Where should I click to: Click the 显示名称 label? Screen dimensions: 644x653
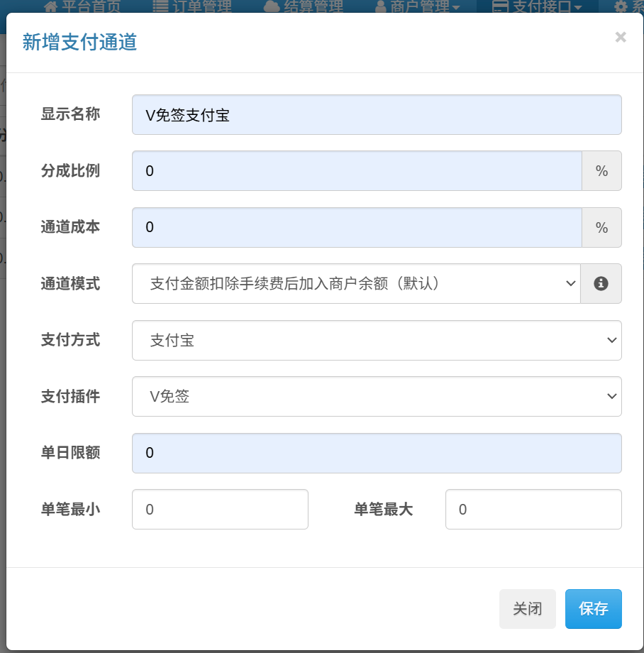[x=70, y=114]
